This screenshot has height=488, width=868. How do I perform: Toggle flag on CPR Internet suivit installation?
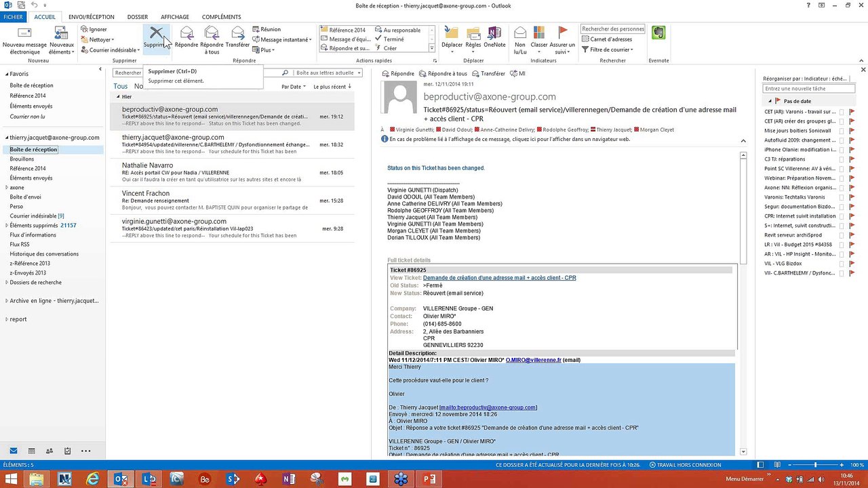click(x=852, y=216)
